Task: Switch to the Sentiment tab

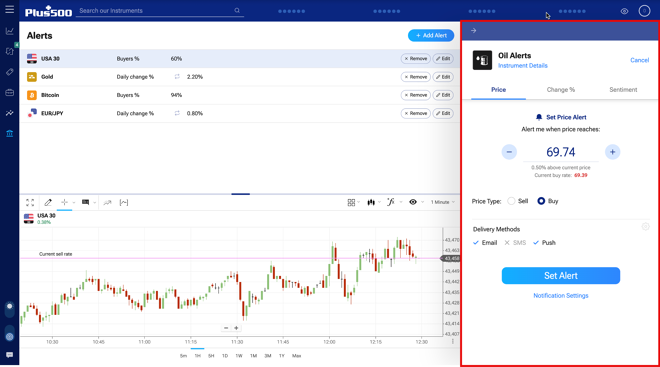Action: point(623,90)
